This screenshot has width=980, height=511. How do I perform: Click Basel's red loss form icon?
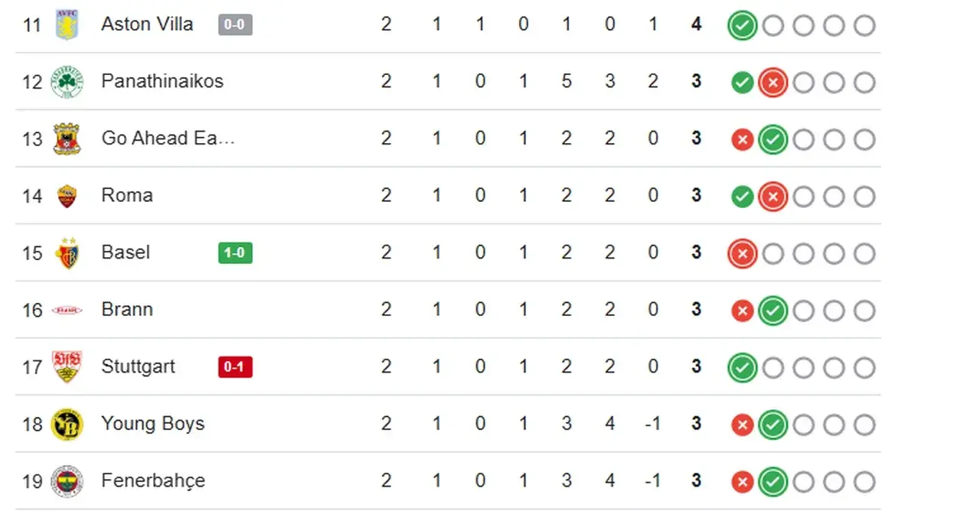click(x=742, y=254)
